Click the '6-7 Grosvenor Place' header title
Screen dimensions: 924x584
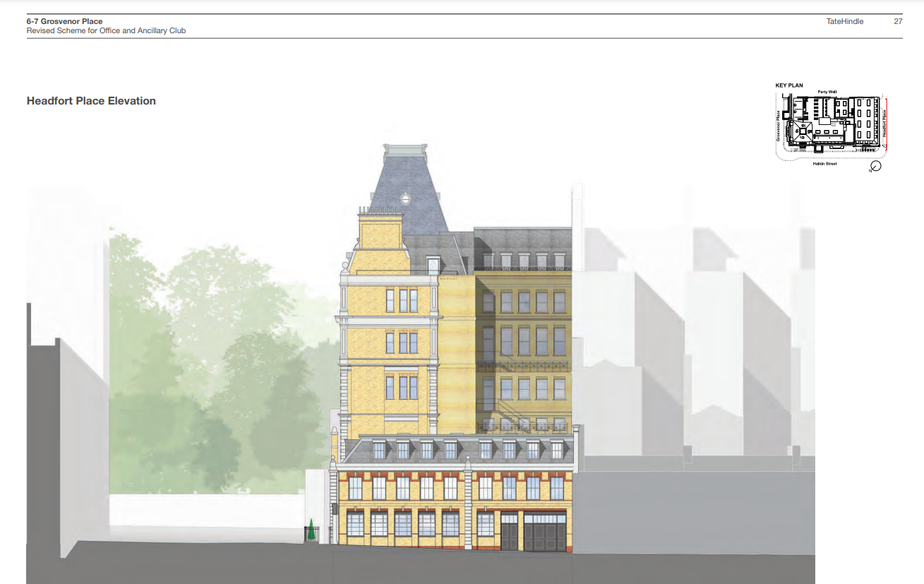tap(64, 21)
